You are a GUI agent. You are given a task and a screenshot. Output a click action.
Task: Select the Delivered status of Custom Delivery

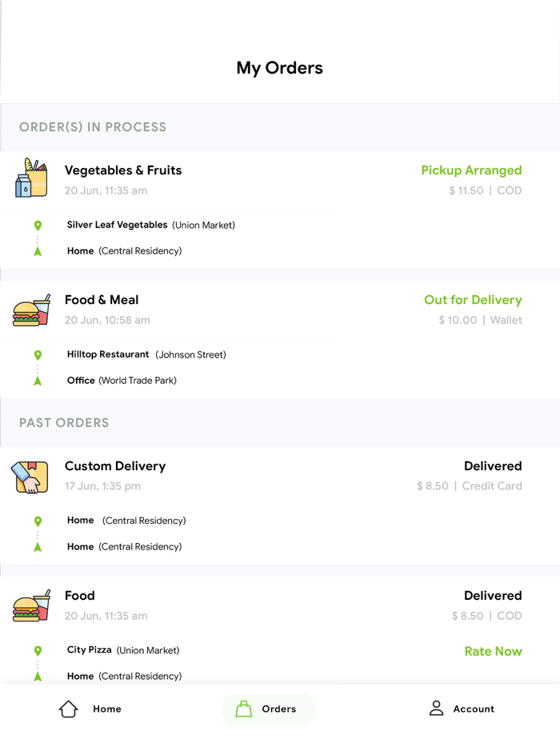coord(493,466)
